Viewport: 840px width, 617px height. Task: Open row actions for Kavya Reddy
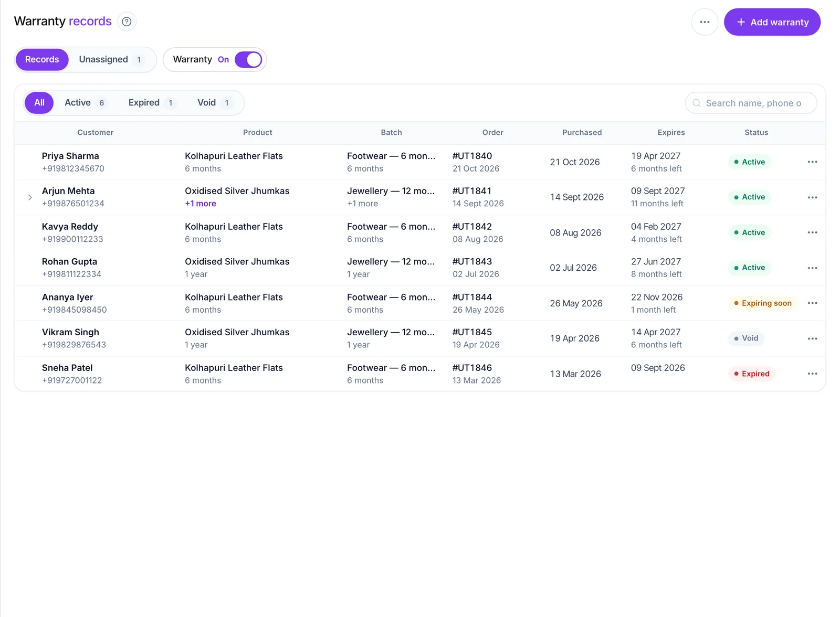[x=812, y=232]
